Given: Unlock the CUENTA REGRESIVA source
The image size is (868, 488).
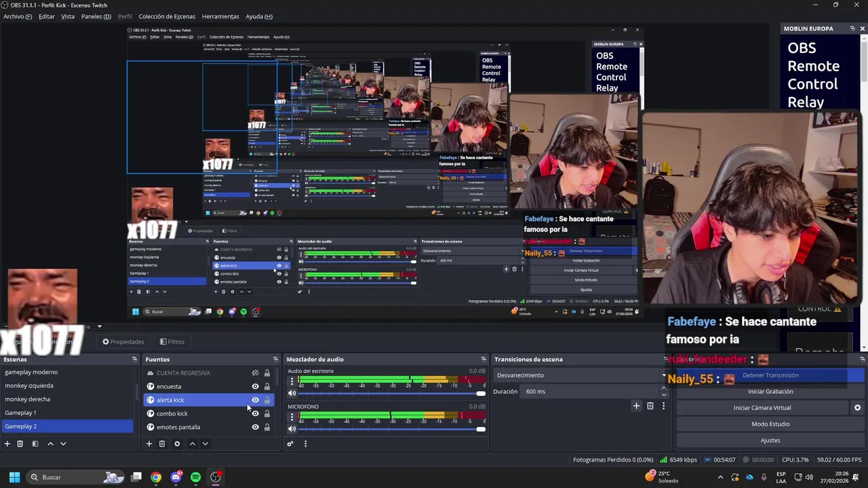Looking at the screenshot, I should [x=267, y=373].
